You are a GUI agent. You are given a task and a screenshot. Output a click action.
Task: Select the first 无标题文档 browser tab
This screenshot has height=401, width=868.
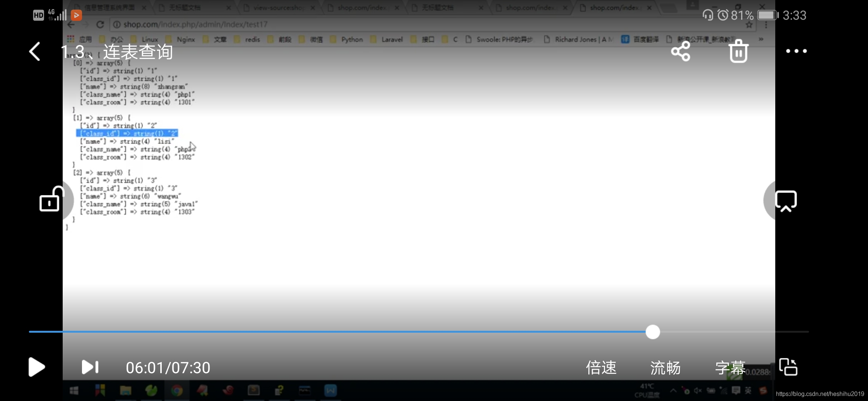pyautogui.click(x=185, y=7)
